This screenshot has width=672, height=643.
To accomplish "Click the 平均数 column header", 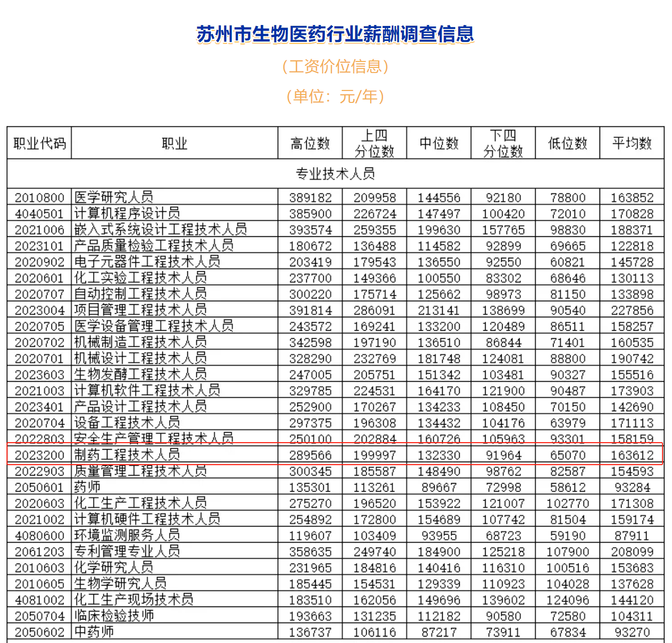I will point(632,143).
